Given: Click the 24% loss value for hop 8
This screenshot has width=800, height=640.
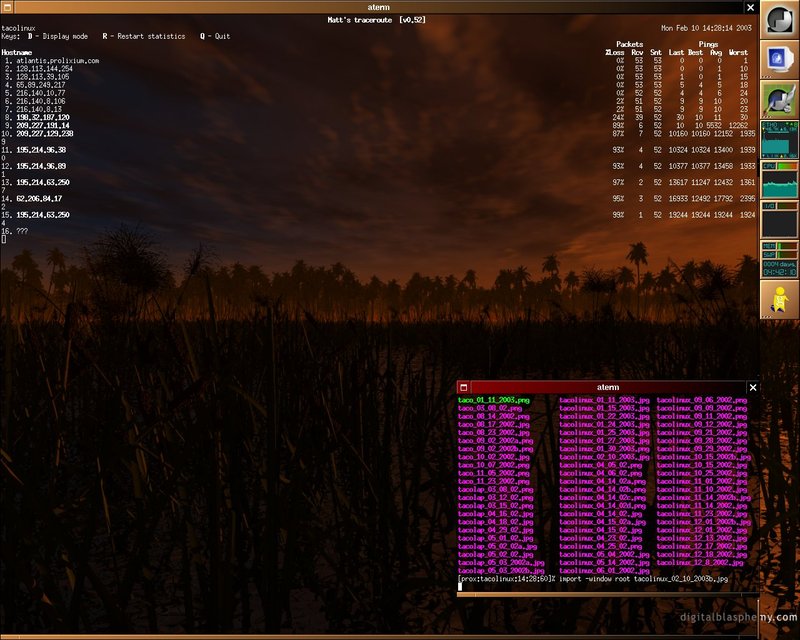Looking at the screenshot, I should tap(618, 117).
